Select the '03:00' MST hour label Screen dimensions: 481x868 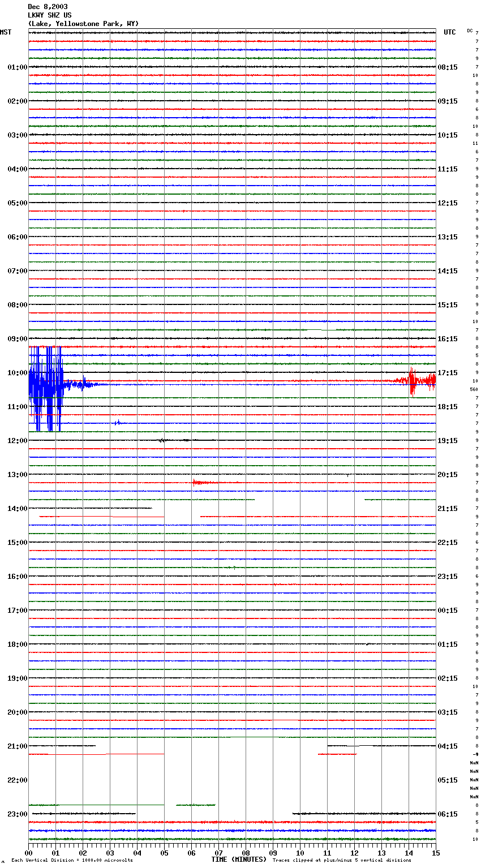pos(18,135)
